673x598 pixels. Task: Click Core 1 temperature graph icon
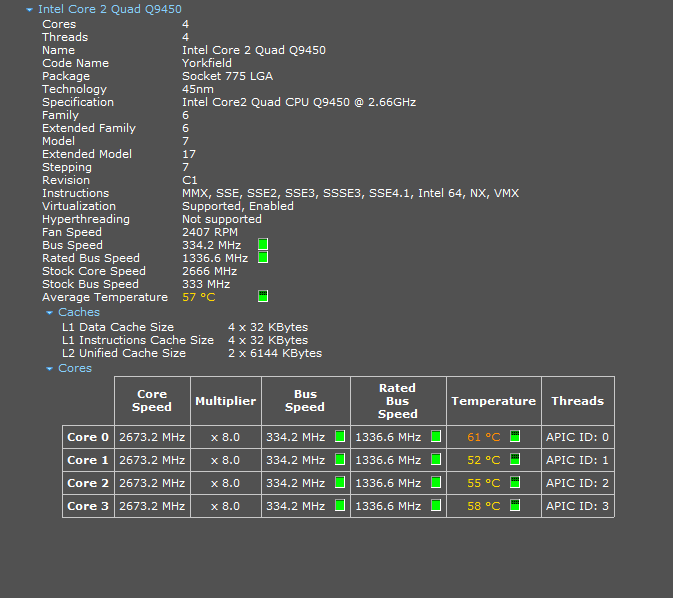(515, 459)
